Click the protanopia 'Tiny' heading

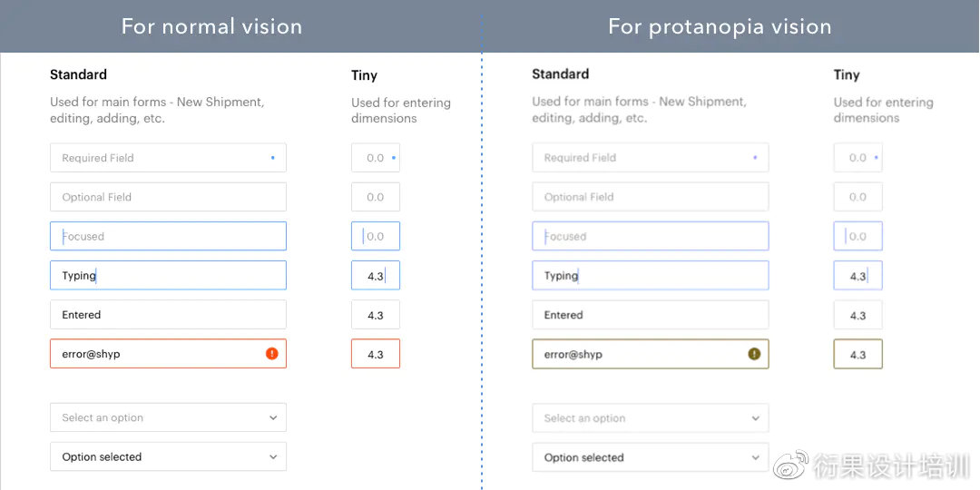[x=847, y=75]
